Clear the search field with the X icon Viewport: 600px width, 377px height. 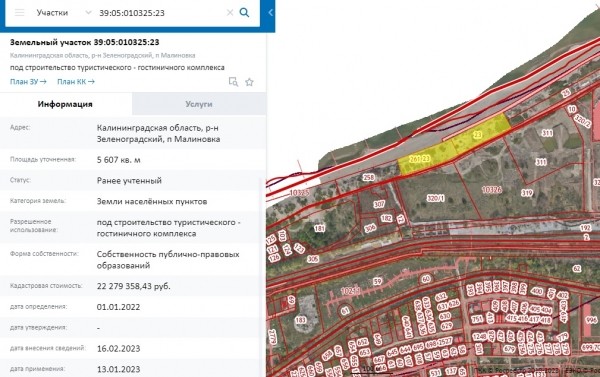pos(230,13)
